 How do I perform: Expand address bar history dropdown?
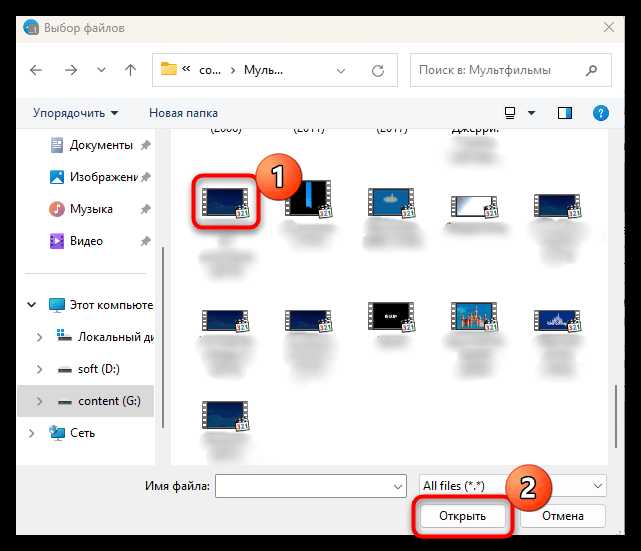341,71
